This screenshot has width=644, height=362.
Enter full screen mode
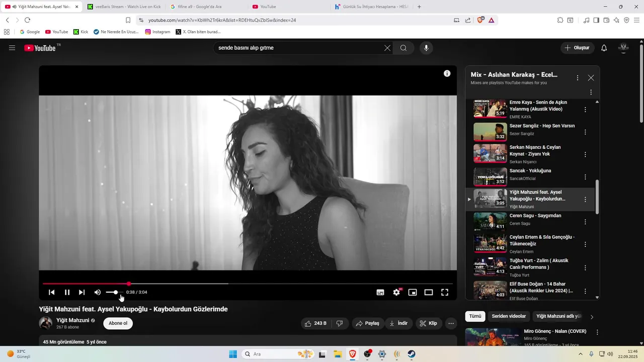point(445,292)
